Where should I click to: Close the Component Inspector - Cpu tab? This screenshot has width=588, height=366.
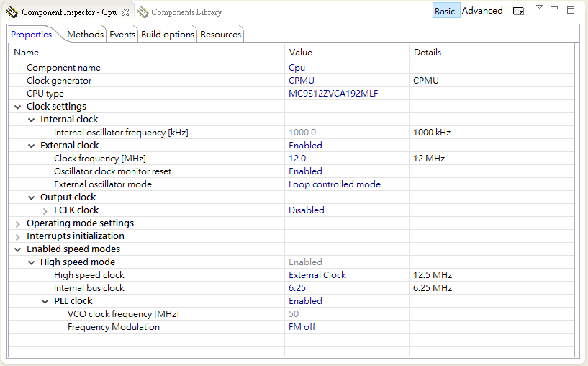point(125,12)
